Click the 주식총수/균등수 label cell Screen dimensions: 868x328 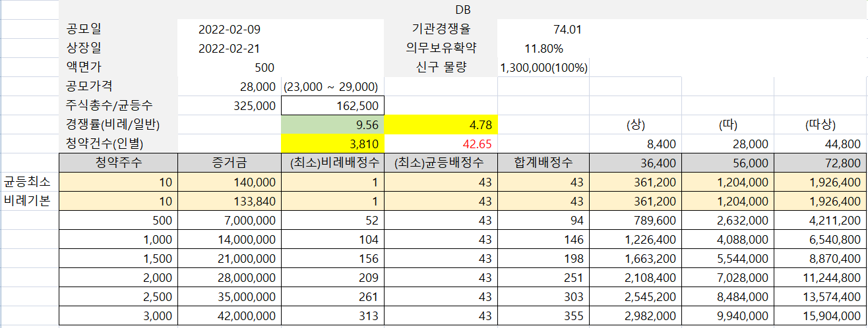coord(118,105)
